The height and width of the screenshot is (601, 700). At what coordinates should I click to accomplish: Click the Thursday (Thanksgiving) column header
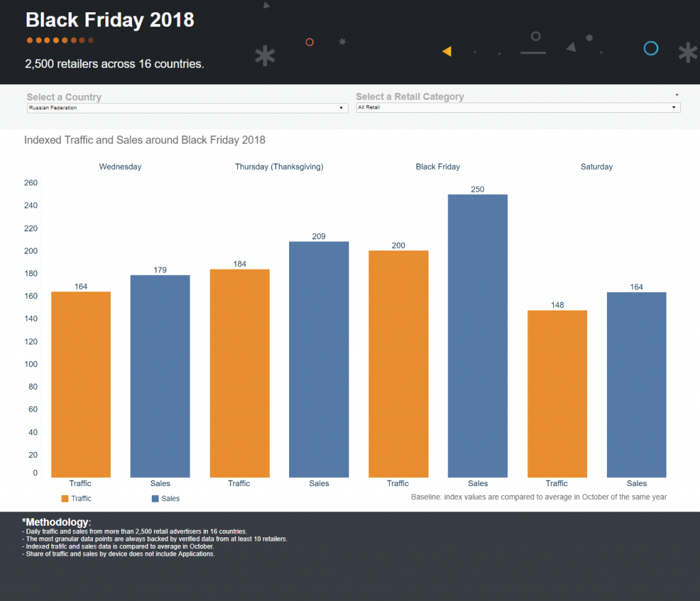(x=279, y=167)
